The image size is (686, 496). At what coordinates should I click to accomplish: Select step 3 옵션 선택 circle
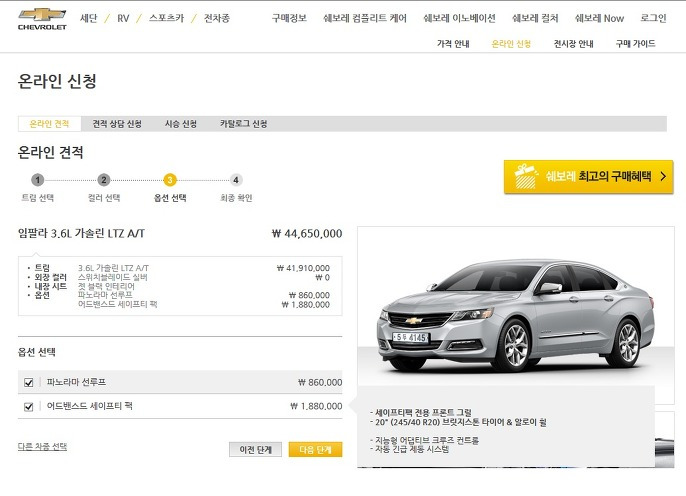pos(170,180)
